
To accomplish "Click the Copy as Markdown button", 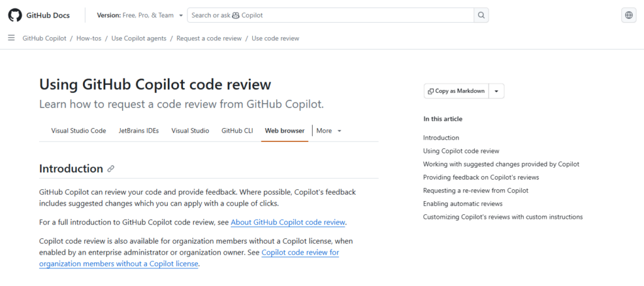I will (457, 91).
